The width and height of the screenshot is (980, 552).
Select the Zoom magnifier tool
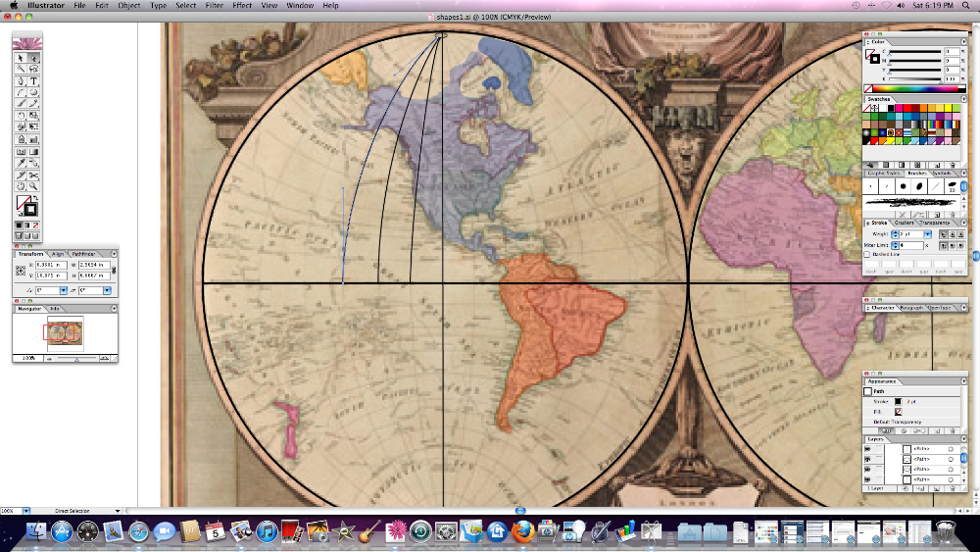coord(33,186)
